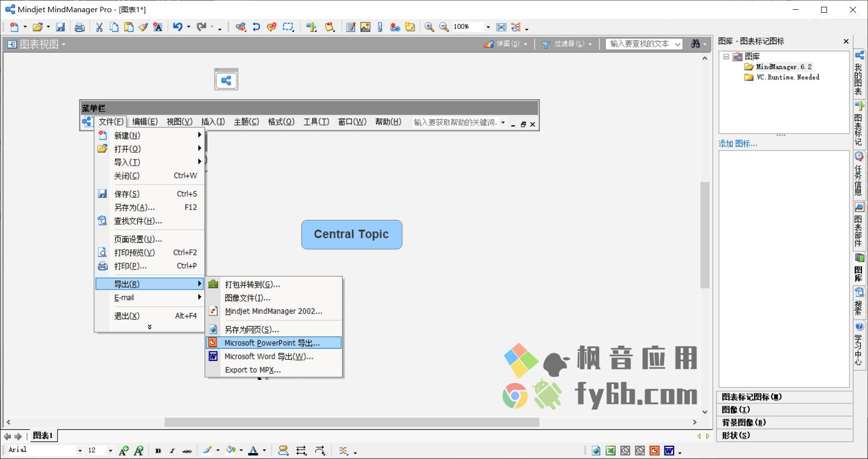Open the highlight color dropdown arrow
The width and height of the screenshot is (868, 459).
pyautogui.click(x=218, y=451)
